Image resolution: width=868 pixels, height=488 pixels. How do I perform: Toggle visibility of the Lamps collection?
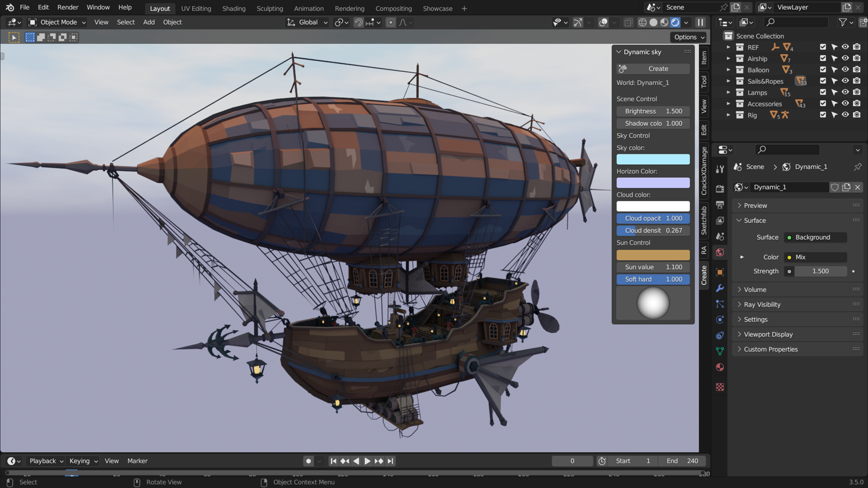845,92
